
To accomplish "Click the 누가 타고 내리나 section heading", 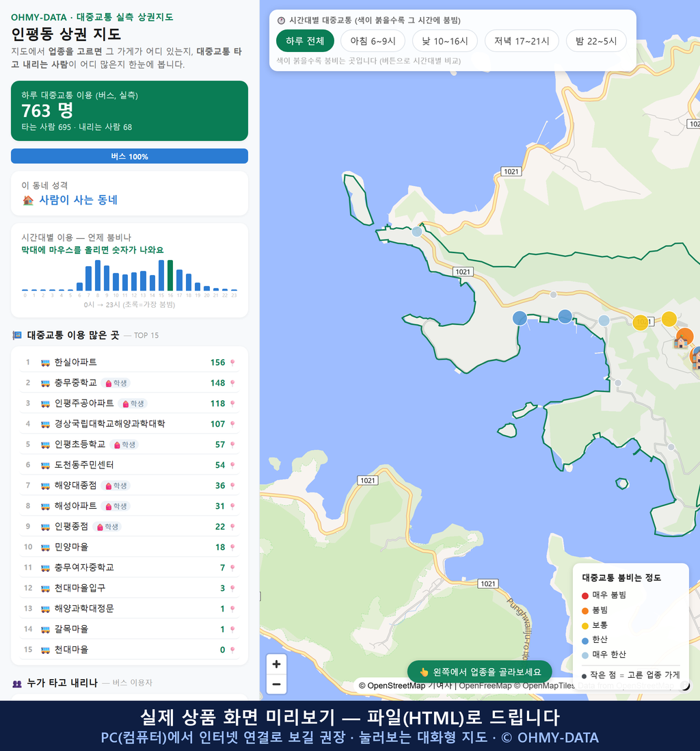I will click(62, 683).
